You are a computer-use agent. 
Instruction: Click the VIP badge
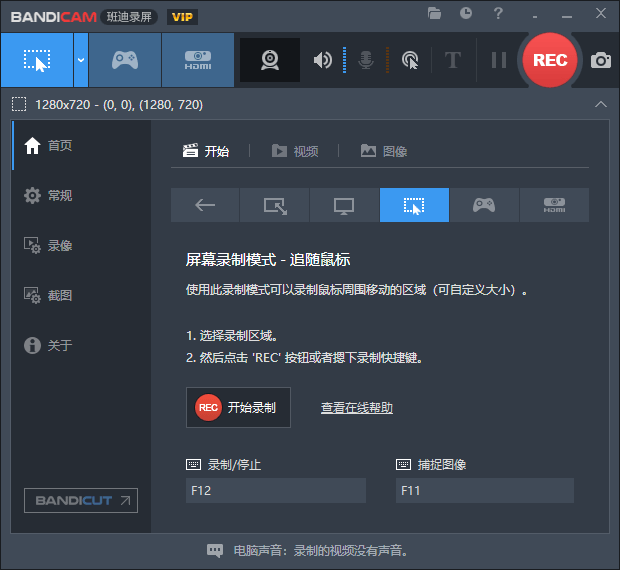182,17
